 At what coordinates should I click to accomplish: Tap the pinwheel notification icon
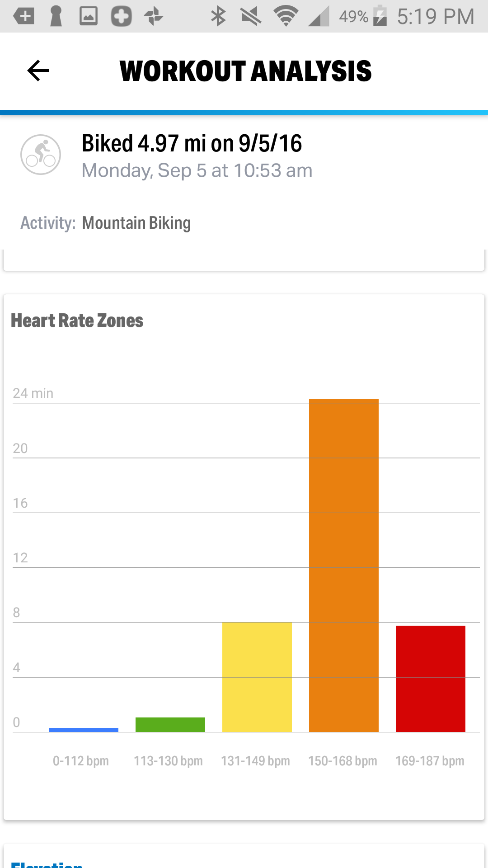pyautogui.click(x=154, y=16)
